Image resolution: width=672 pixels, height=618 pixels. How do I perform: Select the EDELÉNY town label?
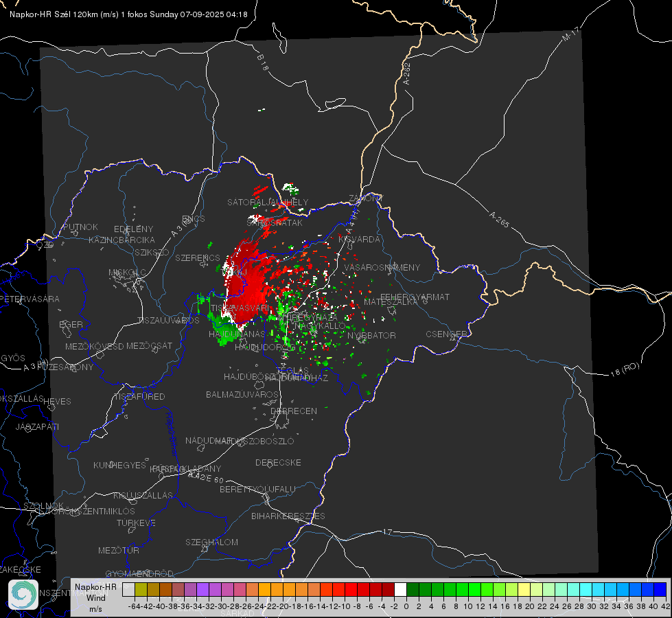(133, 229)
